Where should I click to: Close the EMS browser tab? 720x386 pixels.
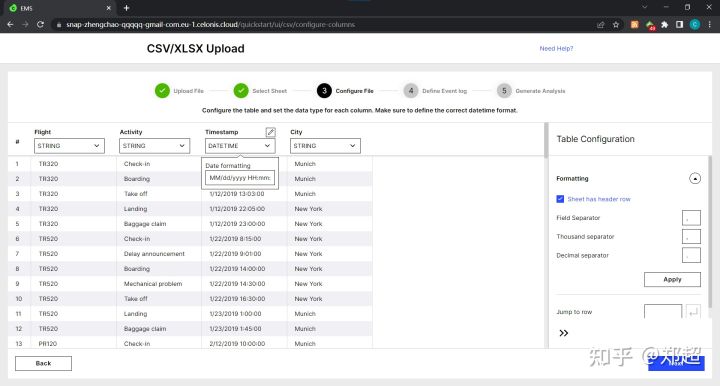tap(109, 8)
